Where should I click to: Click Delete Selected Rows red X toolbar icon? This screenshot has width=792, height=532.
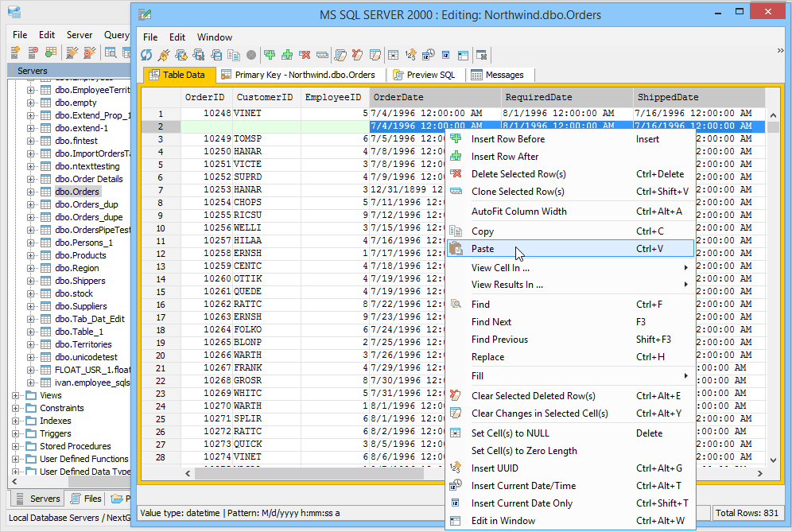305,55
